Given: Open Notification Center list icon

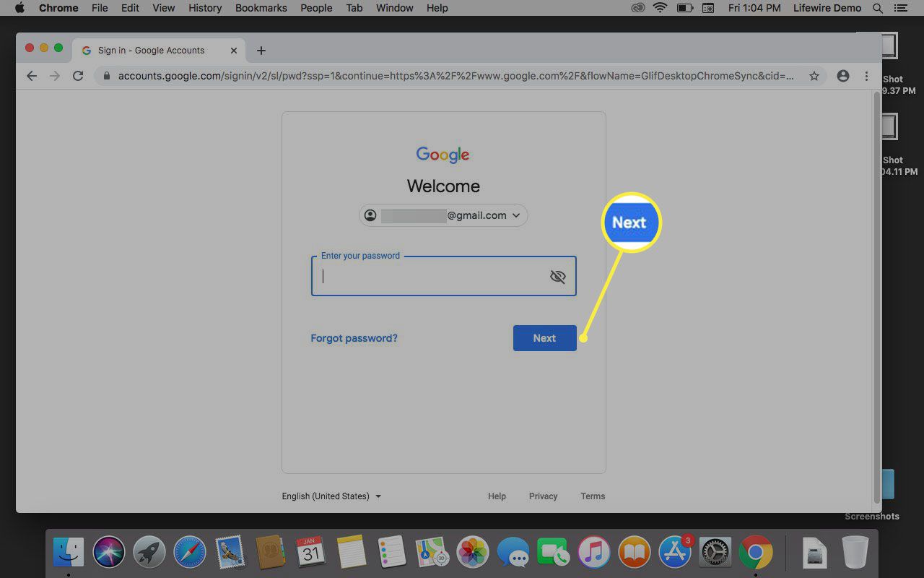Looking at the screenshot, I should point(902,8).
